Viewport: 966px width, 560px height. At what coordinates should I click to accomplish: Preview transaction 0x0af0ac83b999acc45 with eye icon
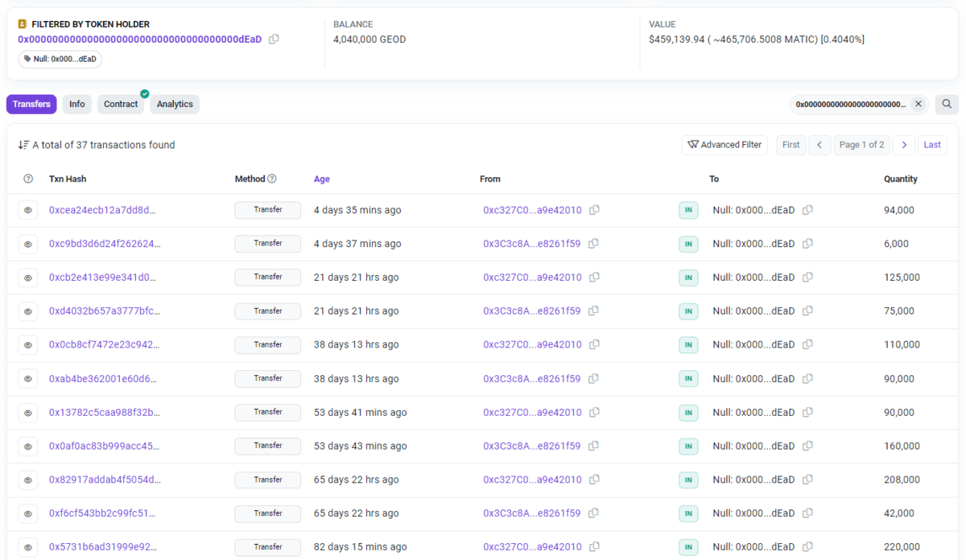tap(28, 447)
